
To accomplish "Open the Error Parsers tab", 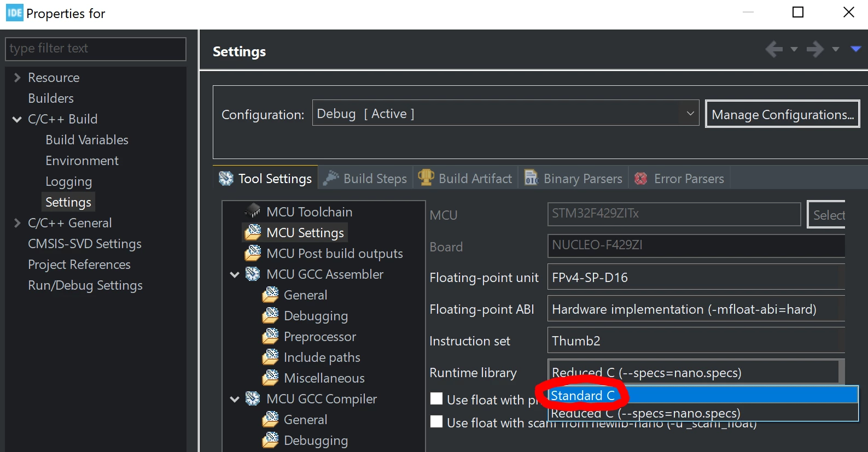I will pos(679,178).
